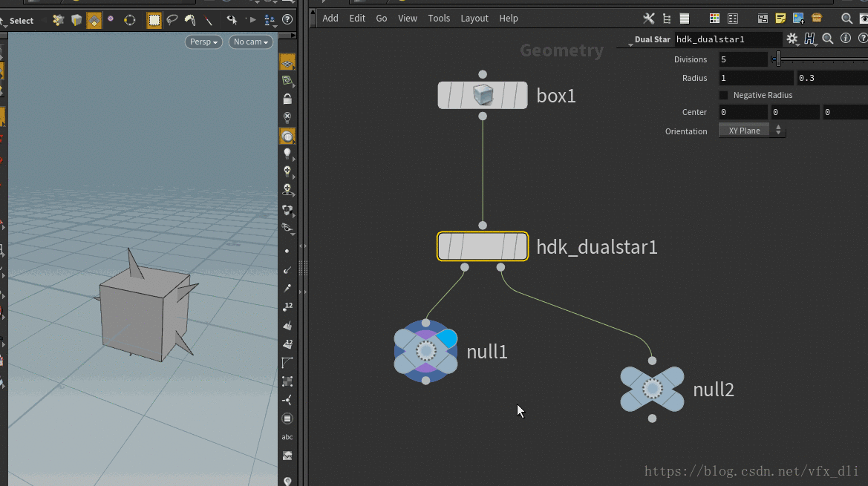Click the circular handle selection icon
The image size is (868, 486).
129,21
